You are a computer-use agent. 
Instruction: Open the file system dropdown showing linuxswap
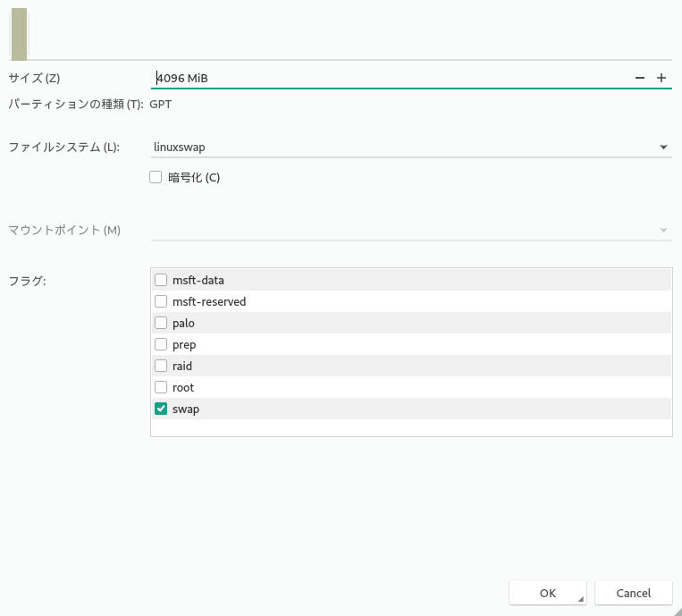click(x=402, y=147)
